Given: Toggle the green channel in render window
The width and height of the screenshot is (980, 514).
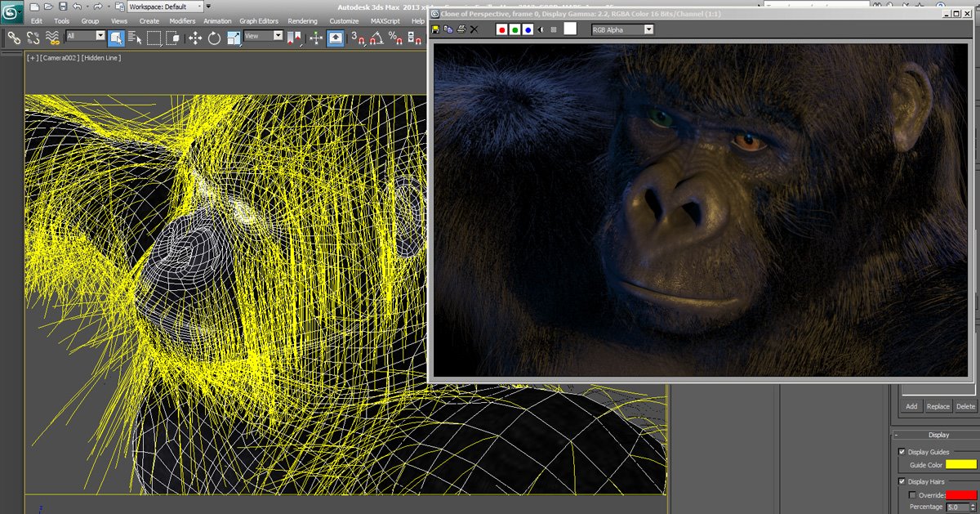Looking at the screenshot, I should tap(515, 29).
